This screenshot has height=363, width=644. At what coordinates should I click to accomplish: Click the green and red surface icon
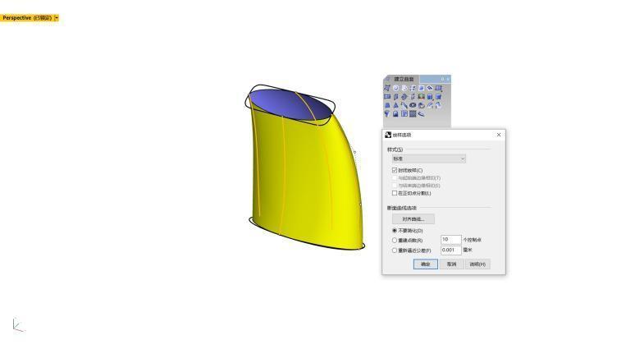421,96
